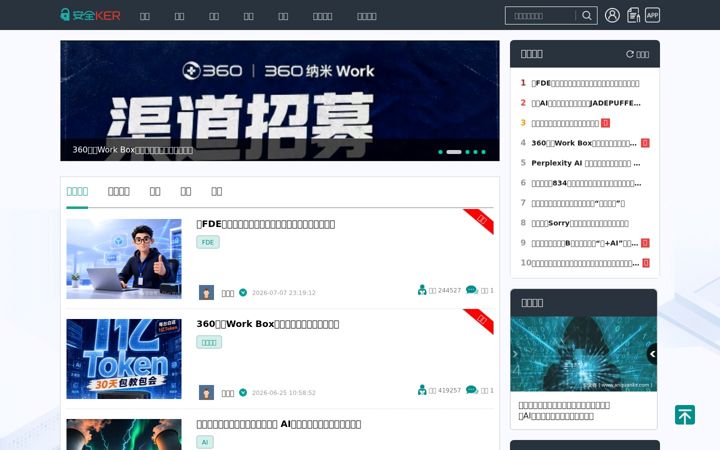Image resolution: width=720 pixels, height=450 pixels.
Task: Click the author avatar on the Work Box article
Action: click(206, 393)
